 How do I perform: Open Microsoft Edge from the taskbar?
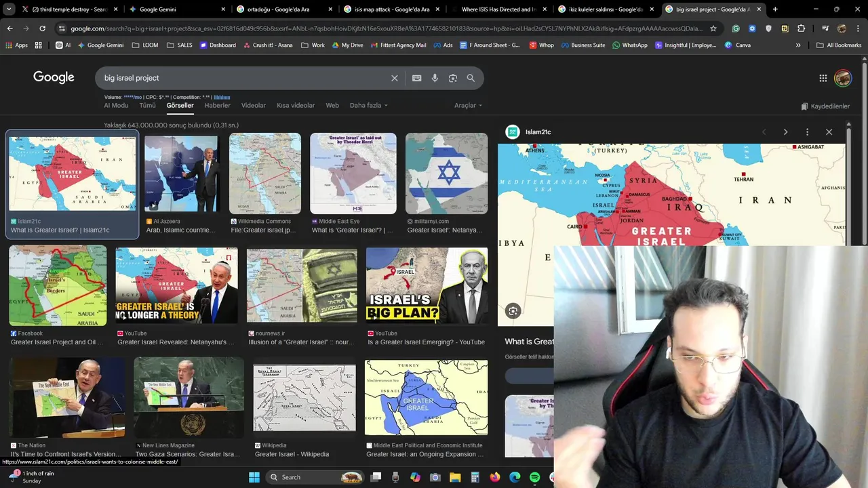pyautogui.click(x=515, y=477)
